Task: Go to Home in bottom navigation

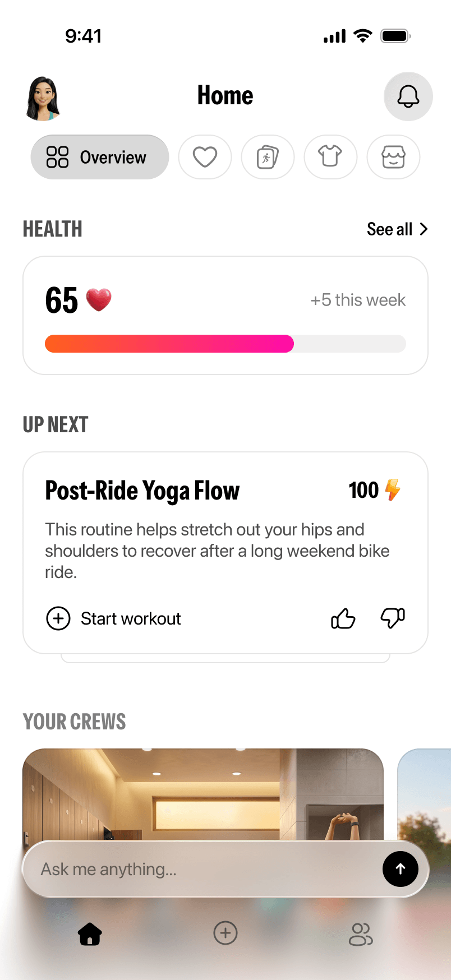Action: (x=90, y=933)
